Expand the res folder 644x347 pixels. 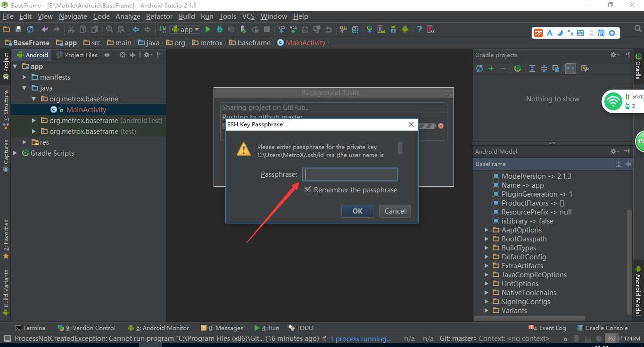coord(25,142)
